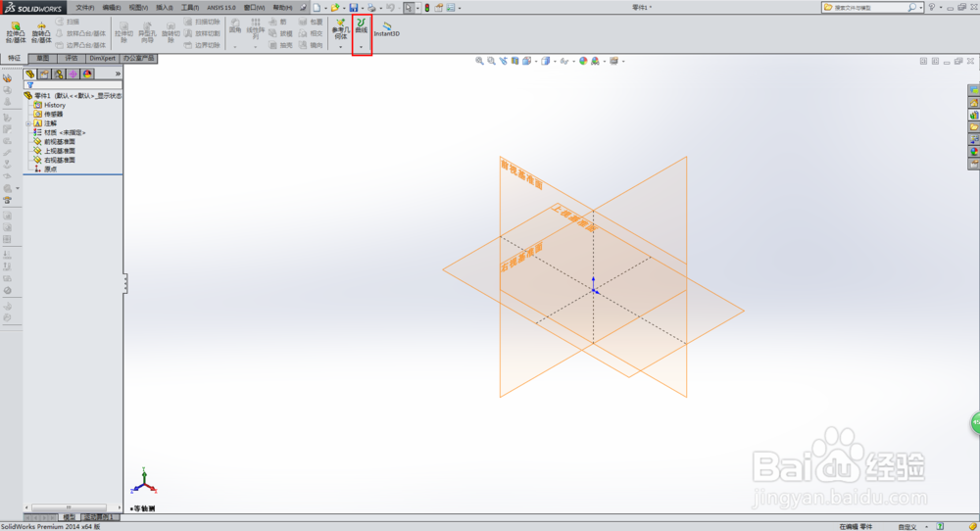Select the 旋转凸台/基体 revolve boss tool
Viewport: 980px width, 531px height.
[x=41, y=32]
